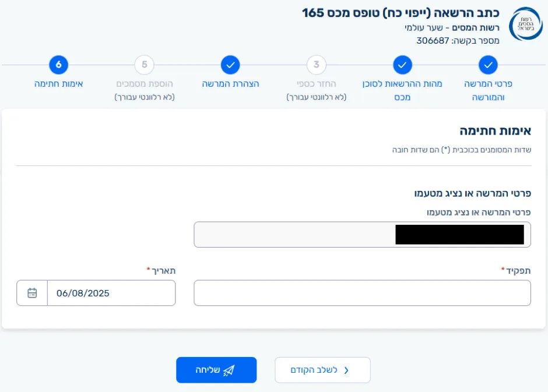The height and width of the screenshot is (392, 548).
Task: Click the form title כתב הרשאה טופס מכס 165
Action: (x=401, y=13)
